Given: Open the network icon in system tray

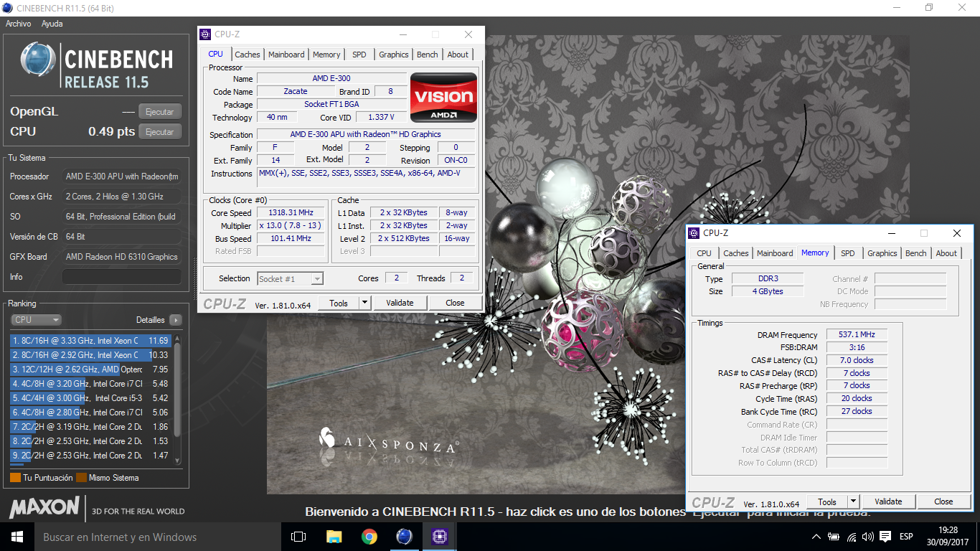Looking at the screenshot, I should point(852,537).
